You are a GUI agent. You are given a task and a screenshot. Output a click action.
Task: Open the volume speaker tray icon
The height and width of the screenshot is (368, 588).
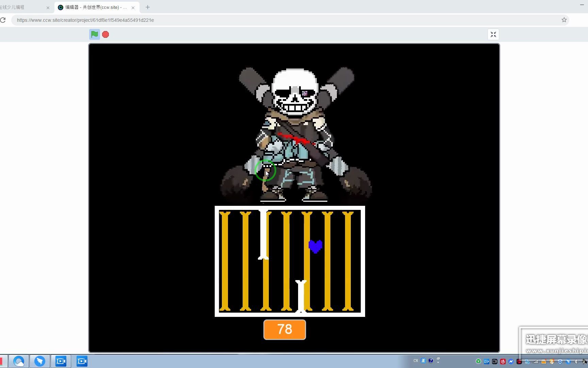coord(576,362)
